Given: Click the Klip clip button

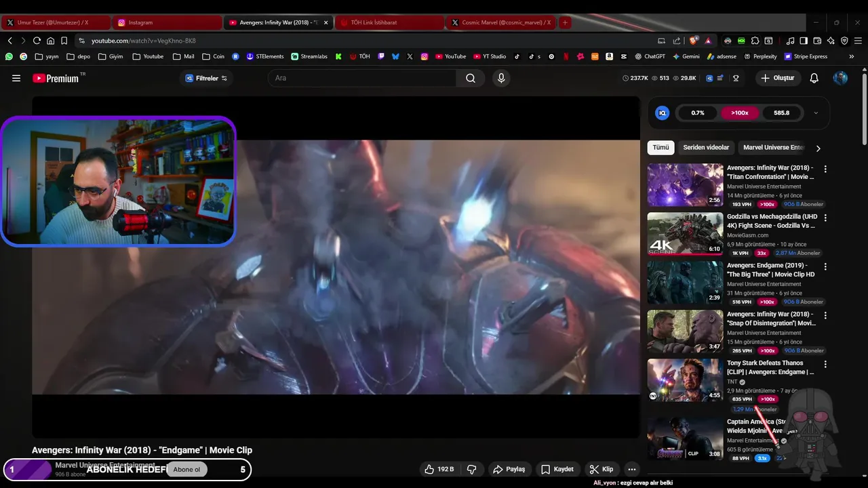Looking at the screenshot, I should [x=601, y=469].
